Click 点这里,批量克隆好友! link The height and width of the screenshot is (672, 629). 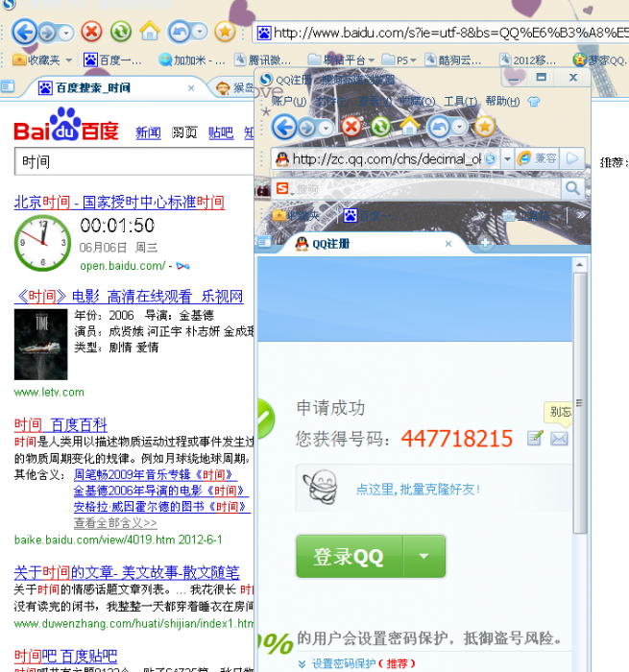point(418,489)
